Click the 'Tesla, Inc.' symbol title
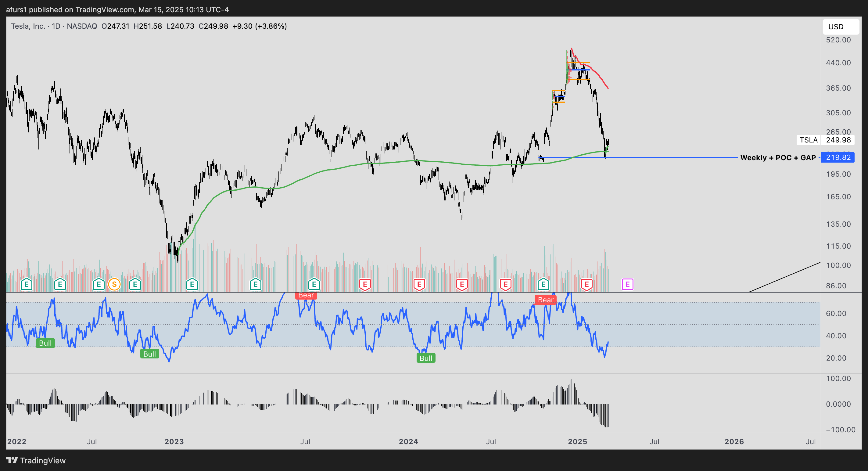 point(28,26)
